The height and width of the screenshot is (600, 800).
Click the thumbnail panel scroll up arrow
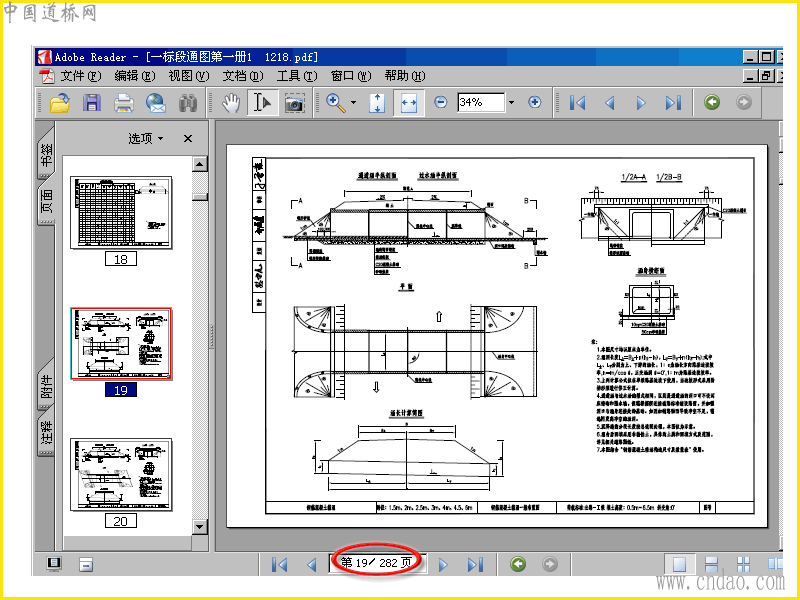[x=199, y=164]
